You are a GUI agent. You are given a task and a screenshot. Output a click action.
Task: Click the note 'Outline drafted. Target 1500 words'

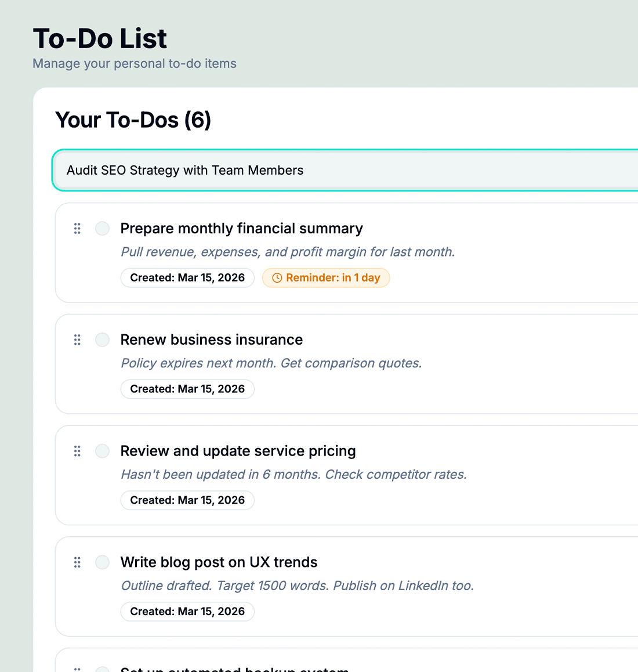tap(298, 586)
